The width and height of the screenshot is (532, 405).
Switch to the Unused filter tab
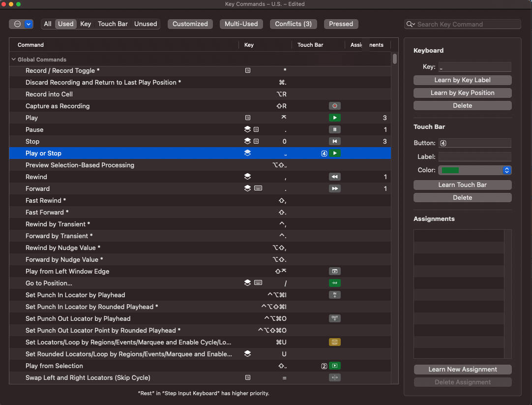[x=145, y=24]
